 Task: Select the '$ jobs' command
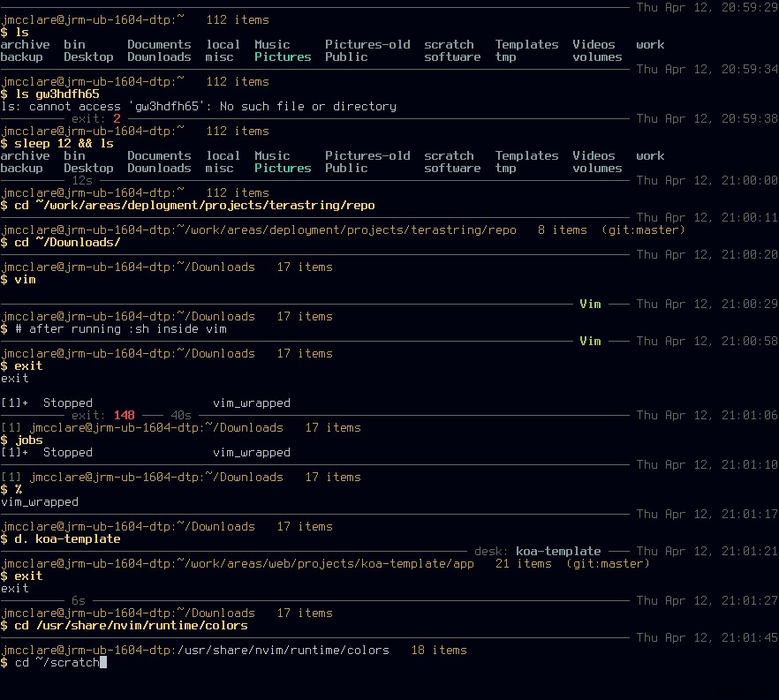pyautogui.click(x=21, y=440)
